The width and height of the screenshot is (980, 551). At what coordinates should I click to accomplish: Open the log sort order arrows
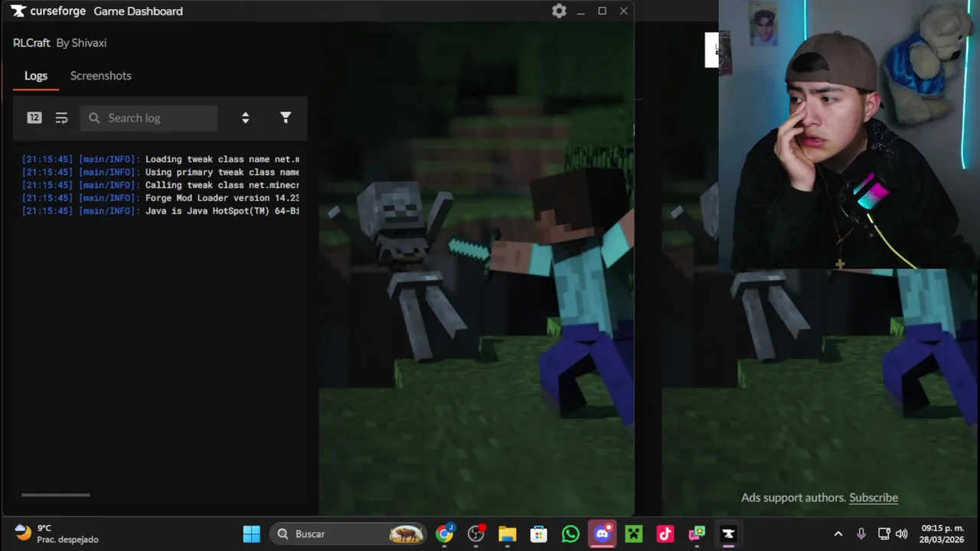(245, 118)
